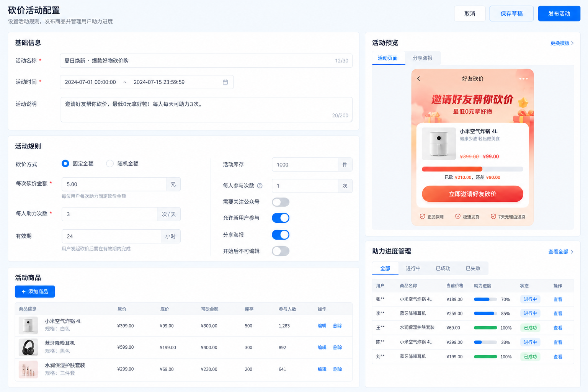
Task: Show 已成功 progress tab
Action: (x=443, y=268)
